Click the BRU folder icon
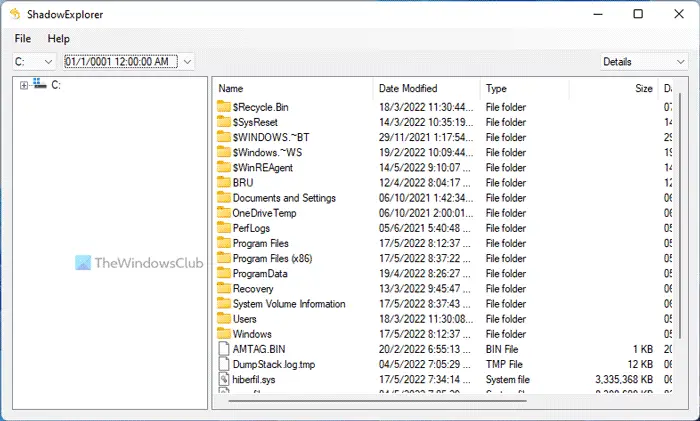This screenshot has width=700, height=421. click(224, 183)
